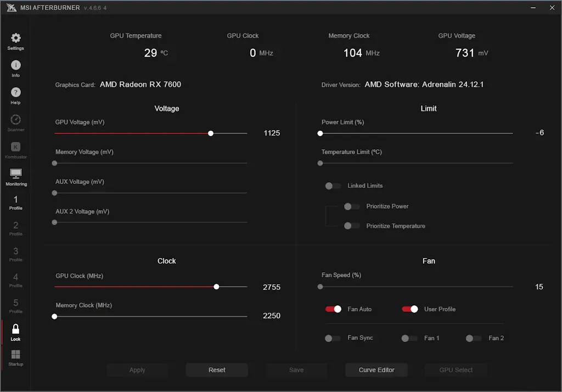Click the GPU Clock value 2755
The width and height of the screenshot is (562, 392).
tap(272, 287)
